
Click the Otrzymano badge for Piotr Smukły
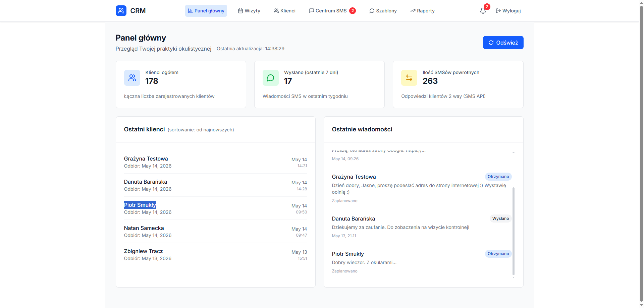click(498, 254)
